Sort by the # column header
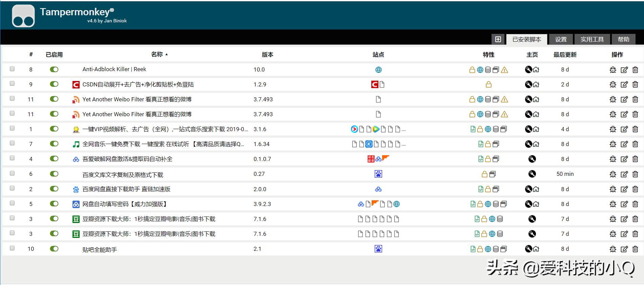Screen dimensions: 644x285 (x=31, y=55)
